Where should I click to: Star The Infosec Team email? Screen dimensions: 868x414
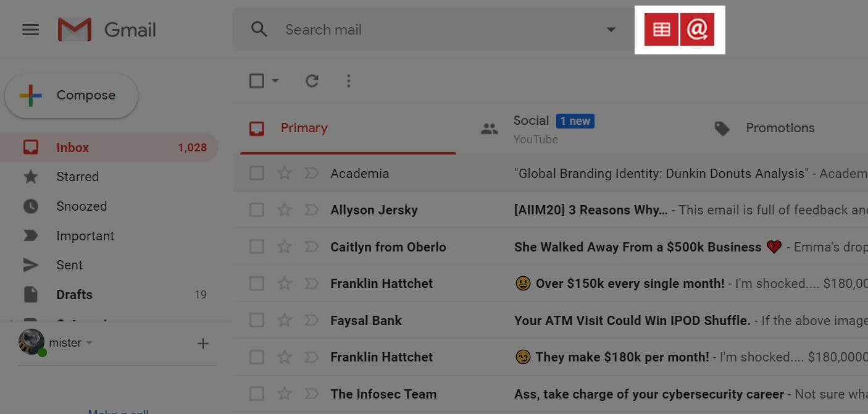pyautogui.click(x=284, y=394)
